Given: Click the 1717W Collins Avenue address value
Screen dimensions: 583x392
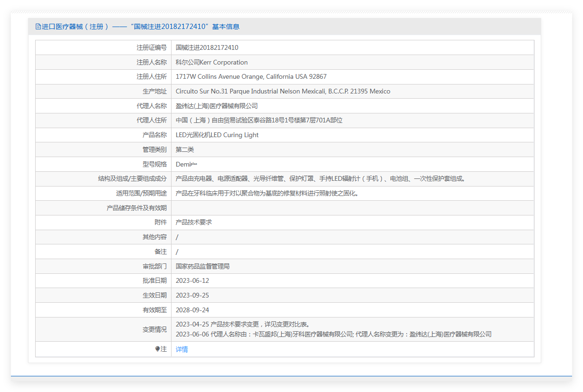Looking at the screenshot, I should (251, 76).
